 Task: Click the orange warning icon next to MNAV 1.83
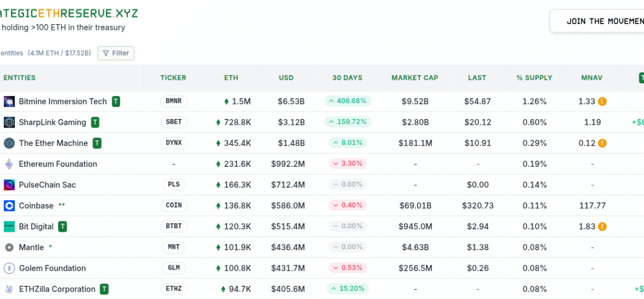pyautogui.click(x=602, y=227)
